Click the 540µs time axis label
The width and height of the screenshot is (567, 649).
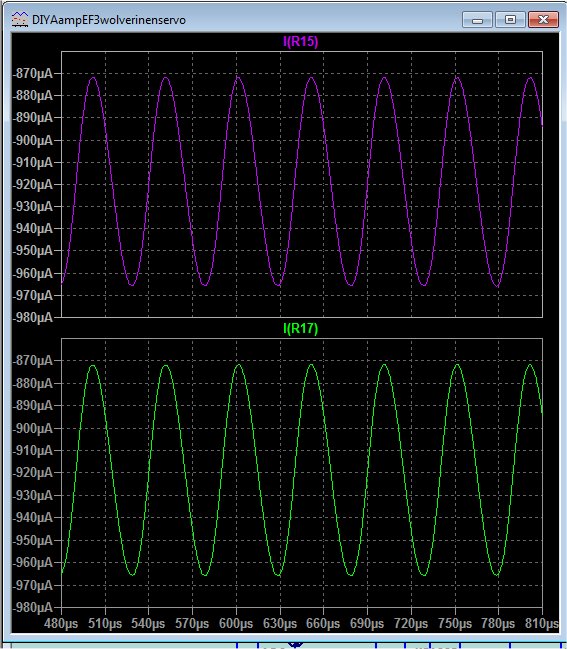pyautogui.click(x=148, y=623)
